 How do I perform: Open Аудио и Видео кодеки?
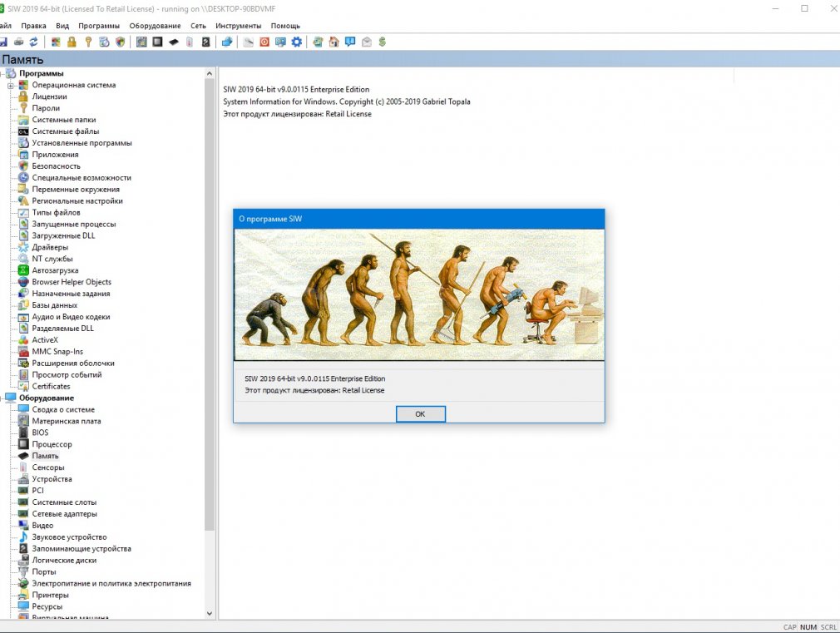72,317
